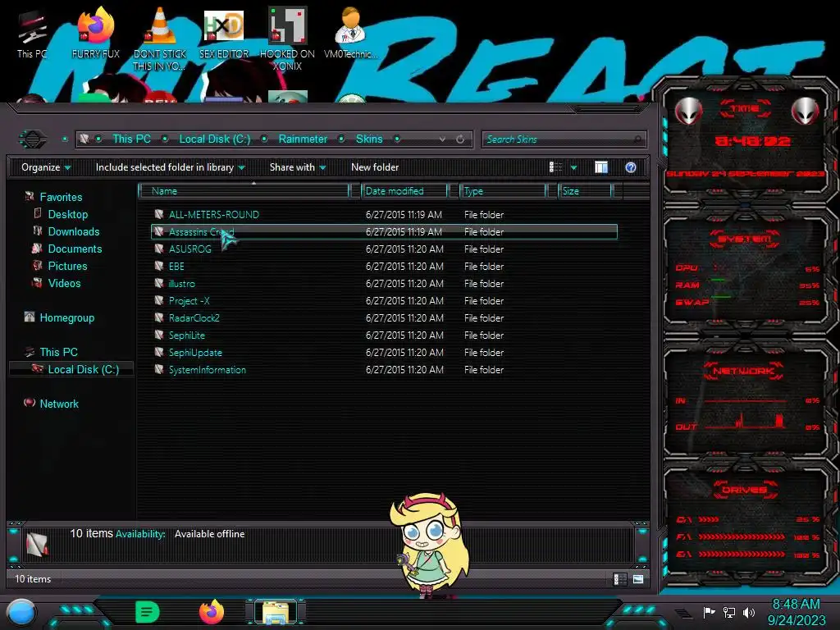Viewport: 840px width, 630px height.
Task: Open Downloads in navigation pane
Action: 73,231
